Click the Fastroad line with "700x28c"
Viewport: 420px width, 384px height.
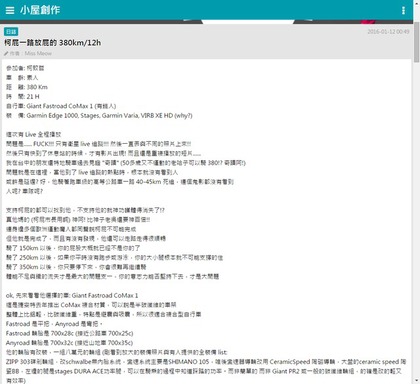[x=70, y=333]
